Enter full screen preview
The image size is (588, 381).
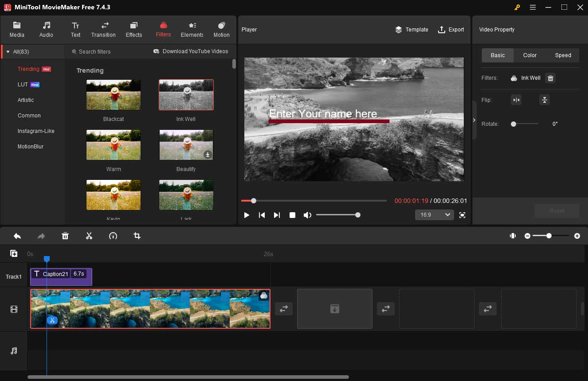click(462, 215)
